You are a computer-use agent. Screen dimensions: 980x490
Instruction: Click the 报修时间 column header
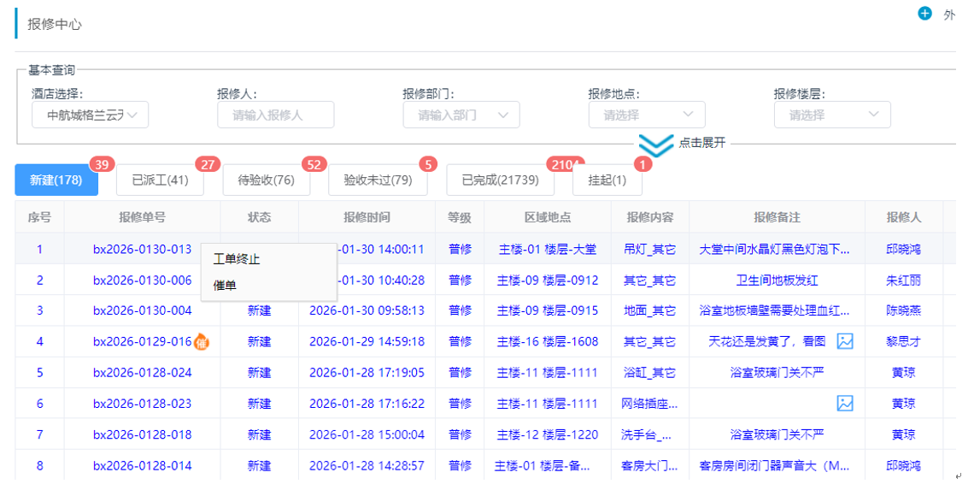pyautogui.click(x=367, y=217)
